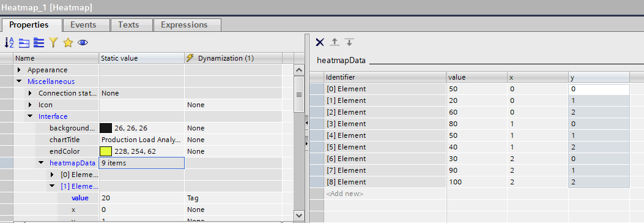Click the value property under [1] Element
644x223 pixels.
pyautogui.click(x=80, y=198)
